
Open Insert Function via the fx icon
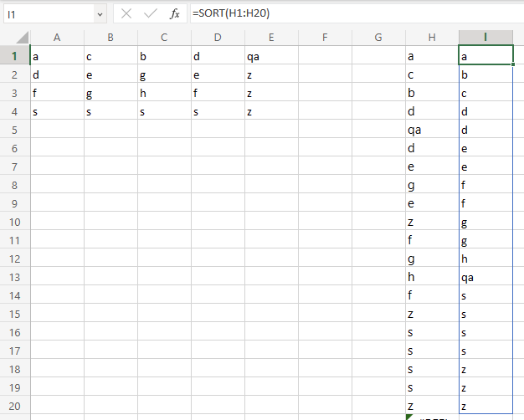(x=174, y=13)
